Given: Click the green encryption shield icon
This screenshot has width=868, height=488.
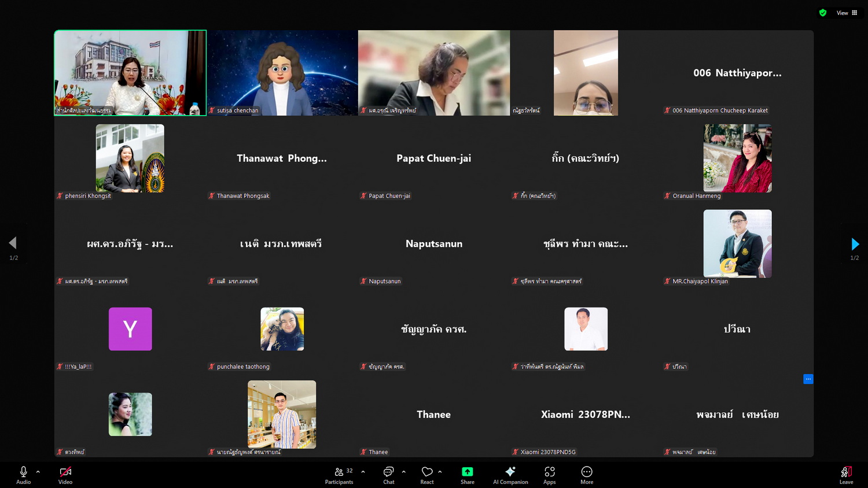Looking at the screenshot, I should click(823, 13).
